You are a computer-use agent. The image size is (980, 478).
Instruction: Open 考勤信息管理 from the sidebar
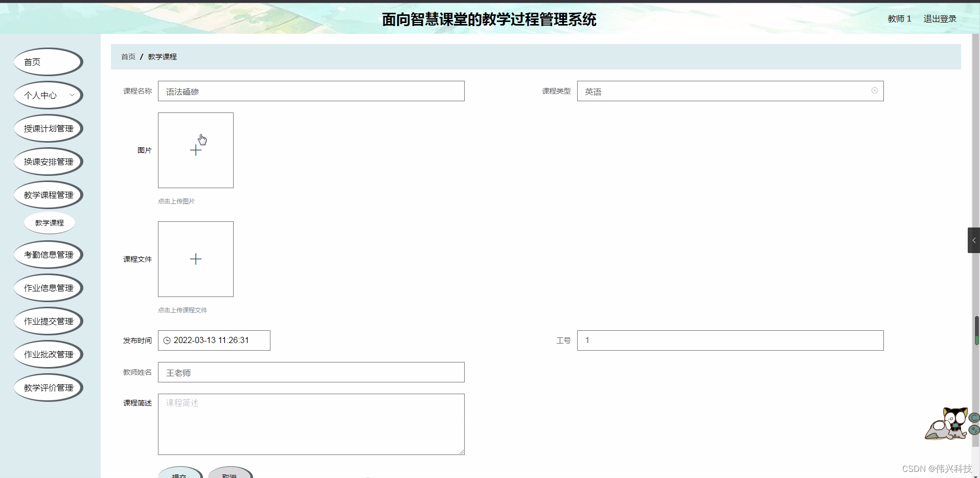[x=49, y=254]
